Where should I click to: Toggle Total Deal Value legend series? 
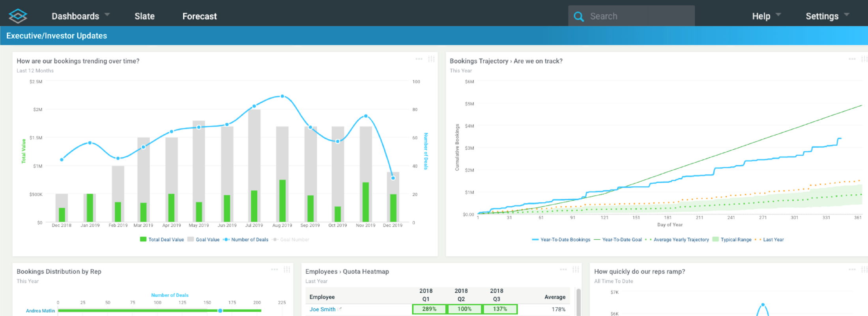click(162, 239)
